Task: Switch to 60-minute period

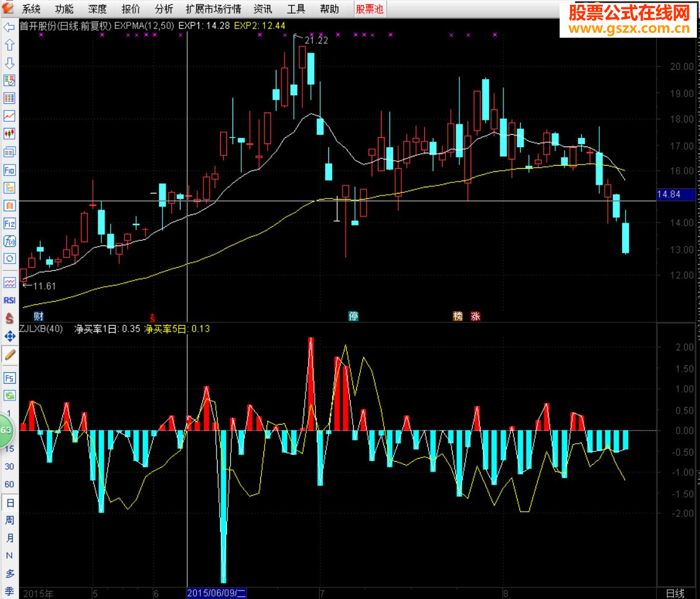Action: 9,484
